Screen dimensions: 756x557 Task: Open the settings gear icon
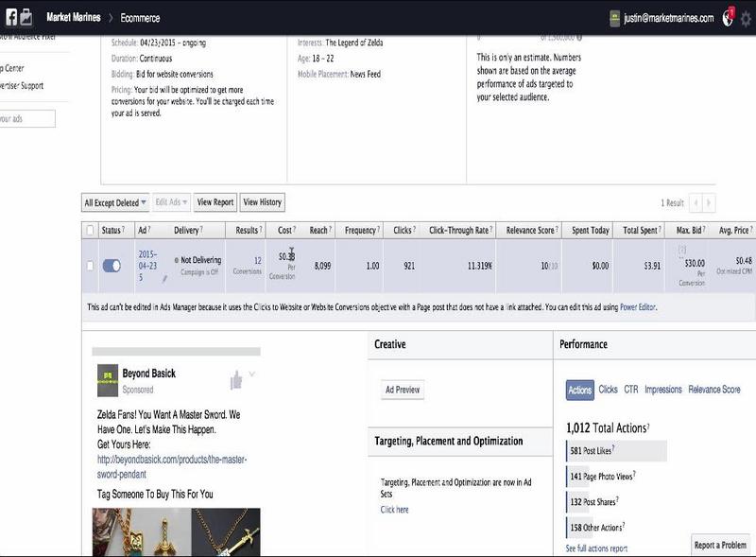[x=746, y=19]
